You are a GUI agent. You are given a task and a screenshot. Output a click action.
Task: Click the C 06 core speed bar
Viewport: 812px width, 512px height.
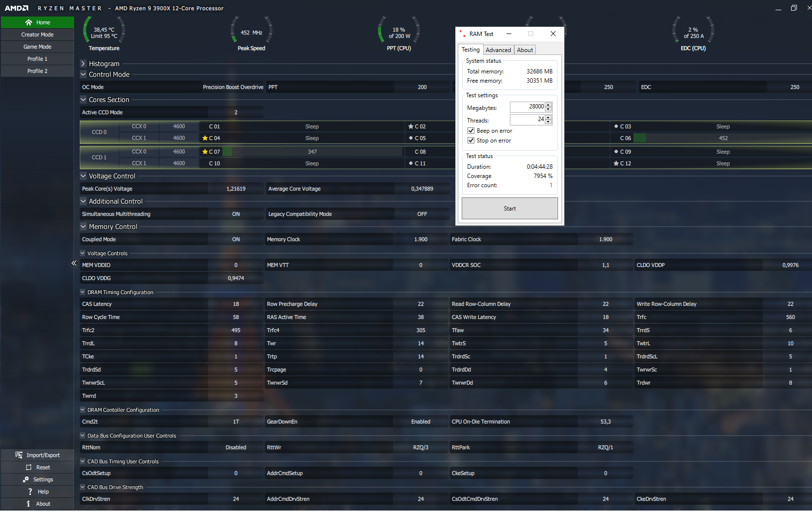point(723,138)
